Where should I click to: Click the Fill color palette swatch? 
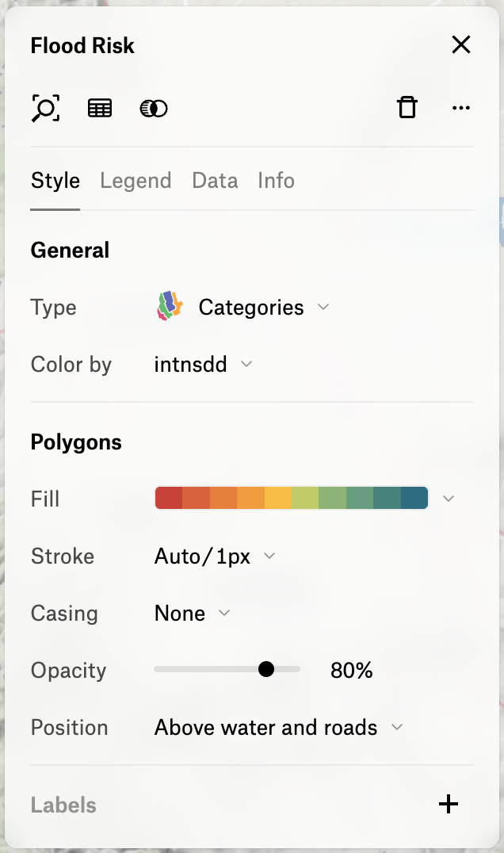292,499
